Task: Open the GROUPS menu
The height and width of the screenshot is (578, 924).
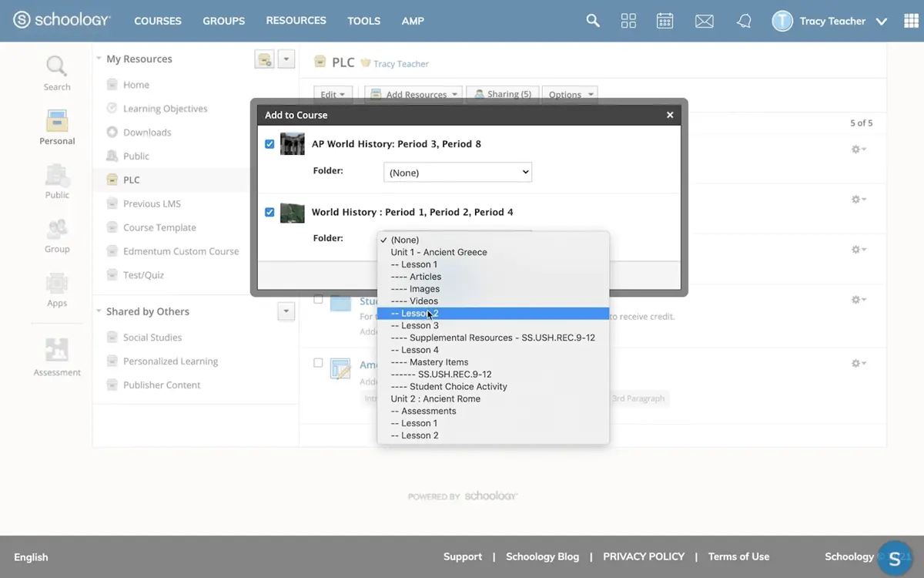Action: [224, 21]
